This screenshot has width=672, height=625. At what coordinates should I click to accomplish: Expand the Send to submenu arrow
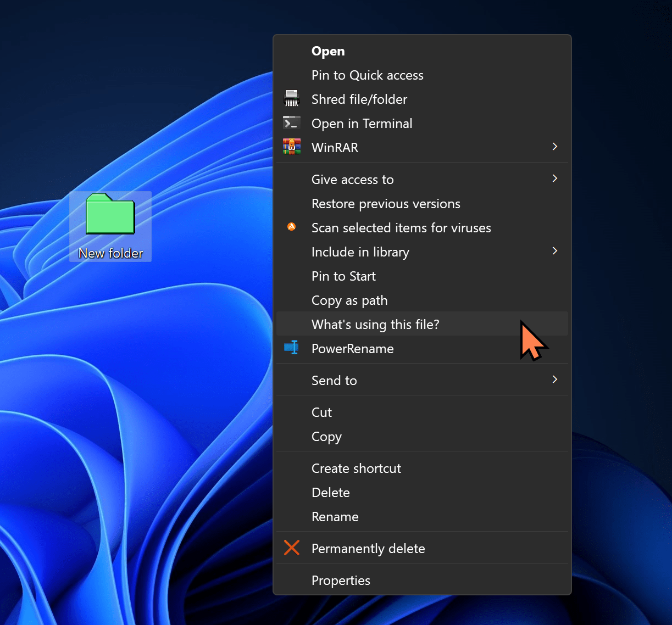[x=554, y=380]
